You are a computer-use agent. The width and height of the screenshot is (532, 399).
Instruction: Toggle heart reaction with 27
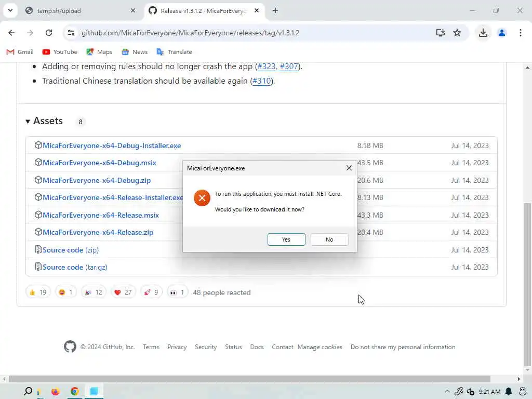tap(123, 292)
